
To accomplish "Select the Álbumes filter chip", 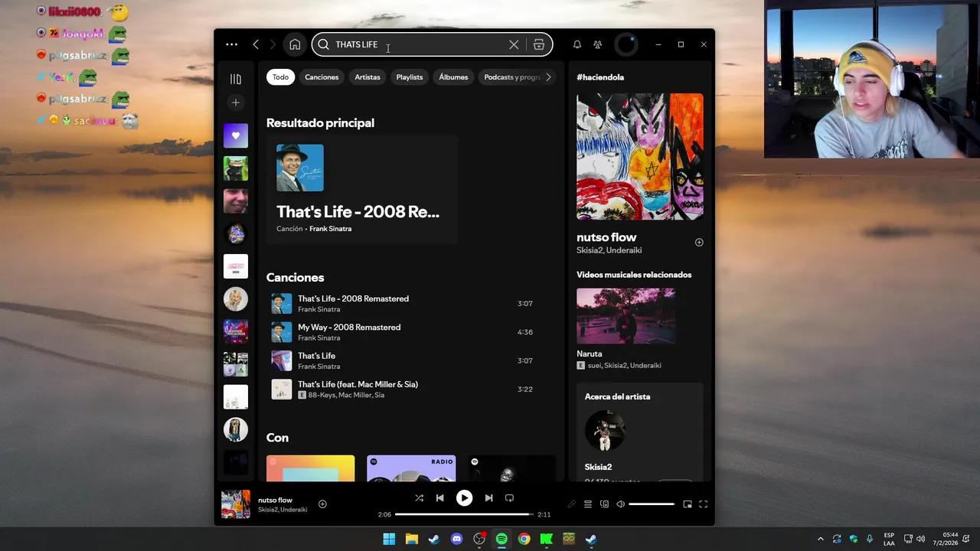I will (453, 77).
